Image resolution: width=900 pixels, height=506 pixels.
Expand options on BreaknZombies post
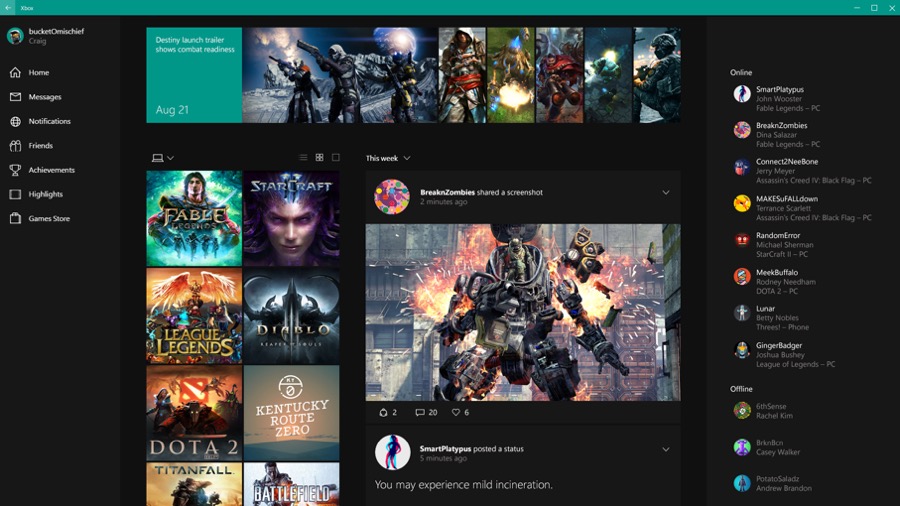pos(666,193)
